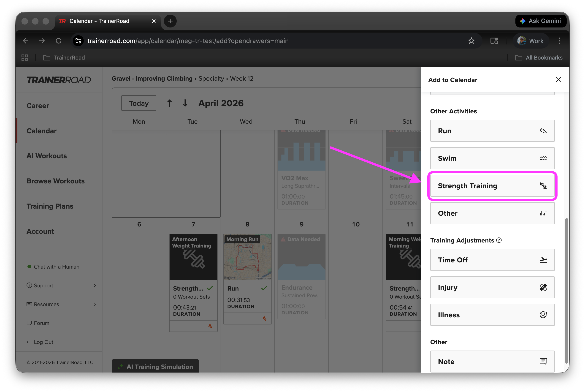Click the dumbbell icon for Strength Training
Image resolution: width=585 pixels, height=392 pixels.
[543, 186]
